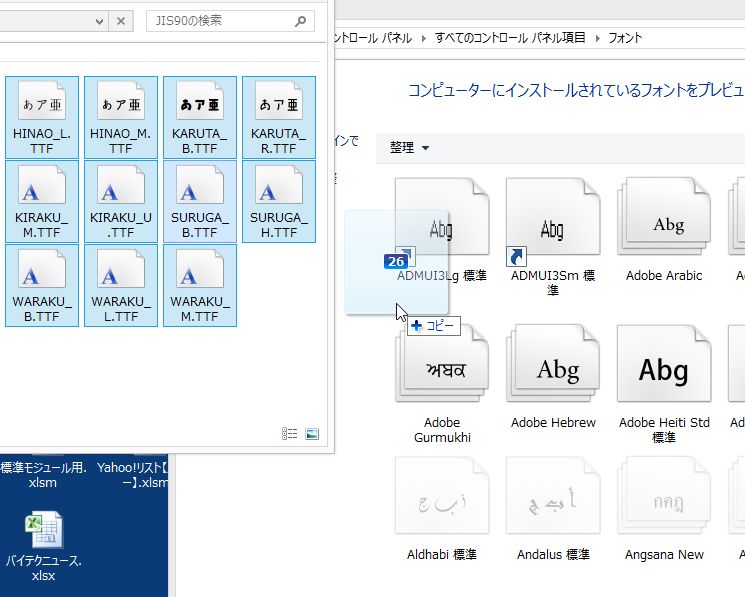Select the SURUGA_B.TTF font file
Image resolution: width=745 pixels, height=597 pixels.
200,201
